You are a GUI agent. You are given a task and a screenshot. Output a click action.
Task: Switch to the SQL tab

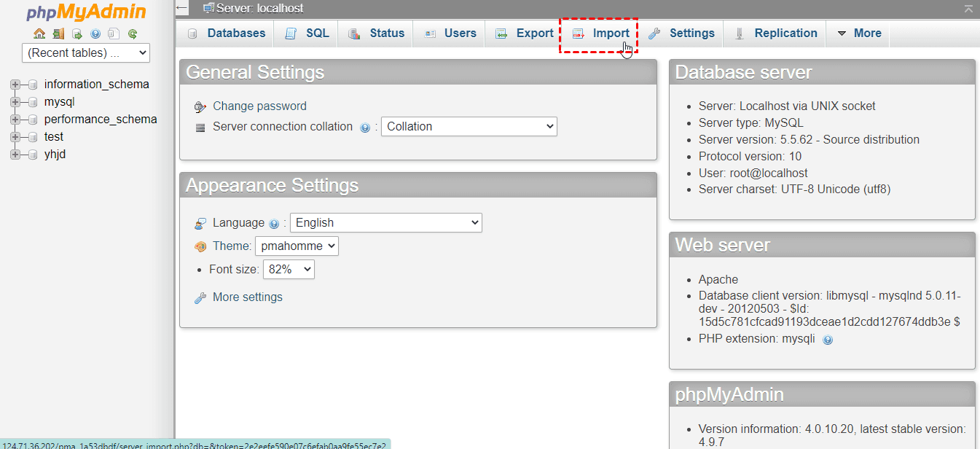click(x=307, y=34)
